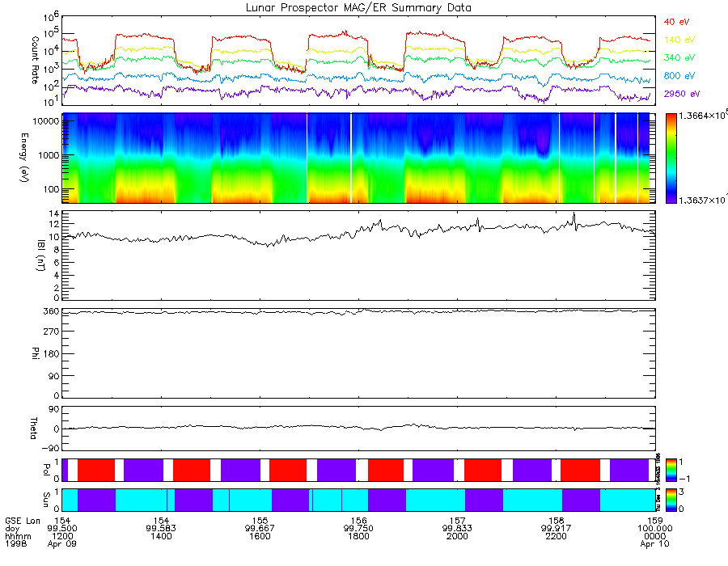Click the '1' label above the Pol color scale
This screenshot has width=728, height=566.
click(681, 462)
